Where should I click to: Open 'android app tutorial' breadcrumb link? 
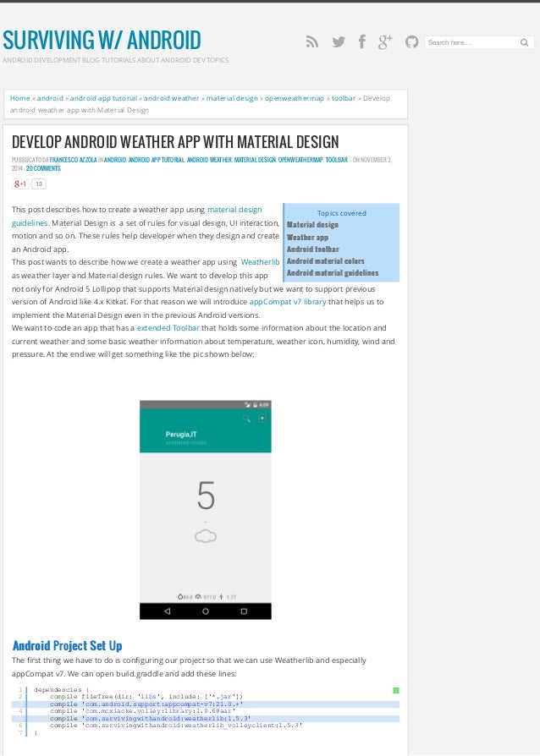(103, 98)
